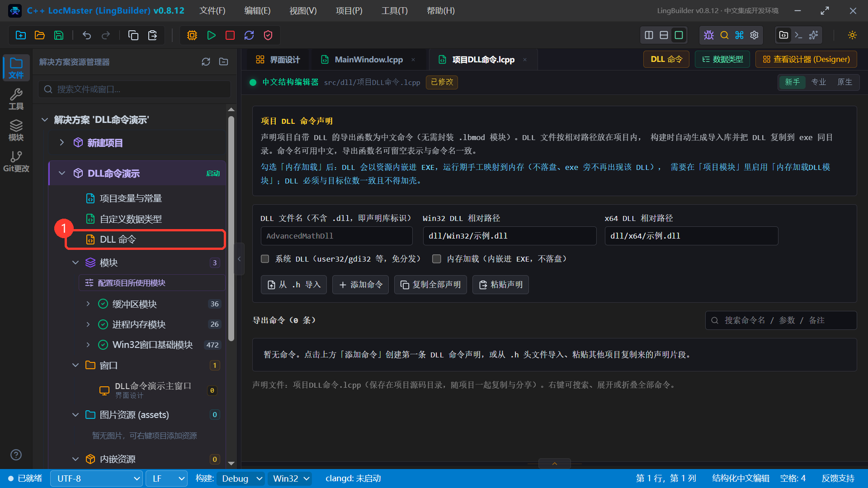Toggle theme with the sun icon

coord(853,35)
